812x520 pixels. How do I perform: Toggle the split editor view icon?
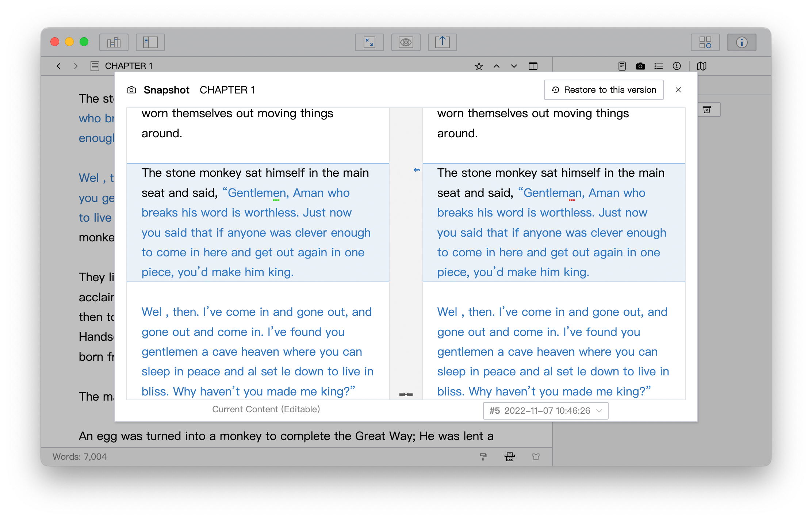pos(533,66)
